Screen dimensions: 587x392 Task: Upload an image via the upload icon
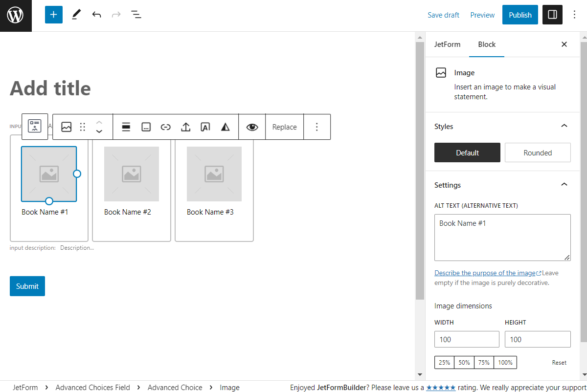(185, 127)
